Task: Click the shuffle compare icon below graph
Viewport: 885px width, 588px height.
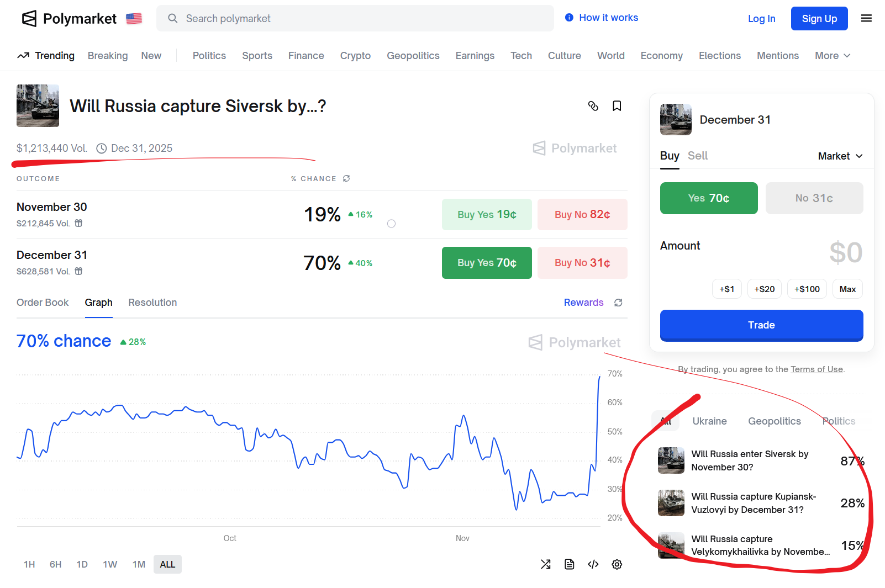Action: click(546, 564)
